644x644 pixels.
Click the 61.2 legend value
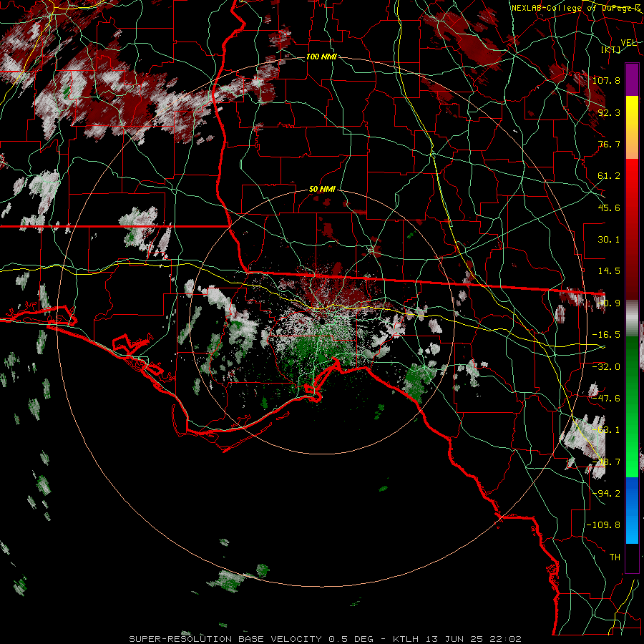click(x=609, y=176)
